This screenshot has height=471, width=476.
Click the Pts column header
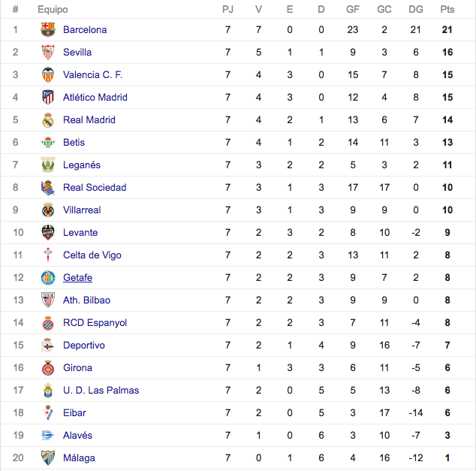tap(447, 10)
